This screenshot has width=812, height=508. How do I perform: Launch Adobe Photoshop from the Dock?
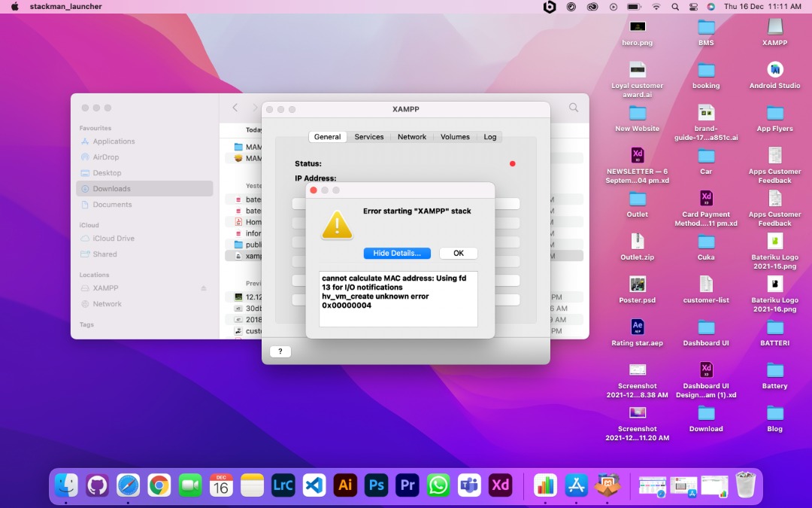click(x=377, y=485)
